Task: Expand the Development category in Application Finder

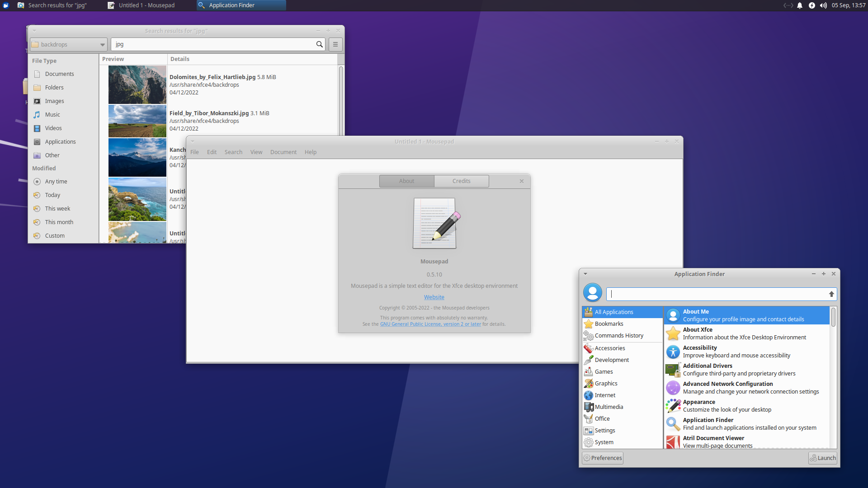Action: tap(612, 359)
